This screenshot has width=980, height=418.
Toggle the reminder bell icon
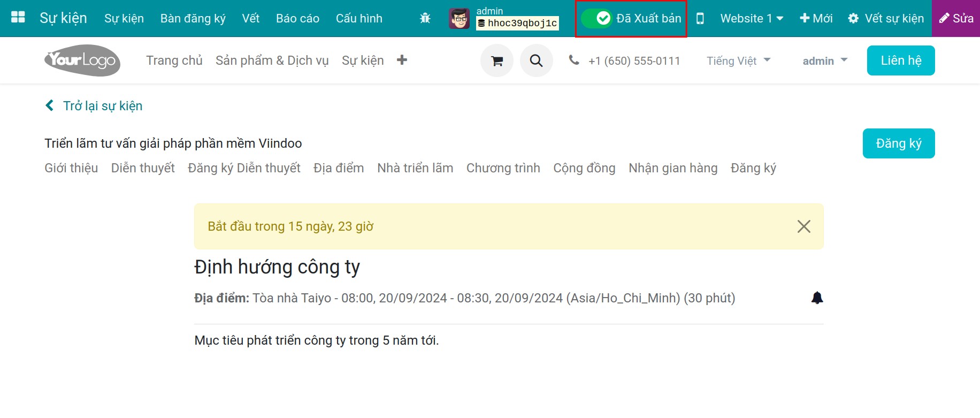click(817, 298)
